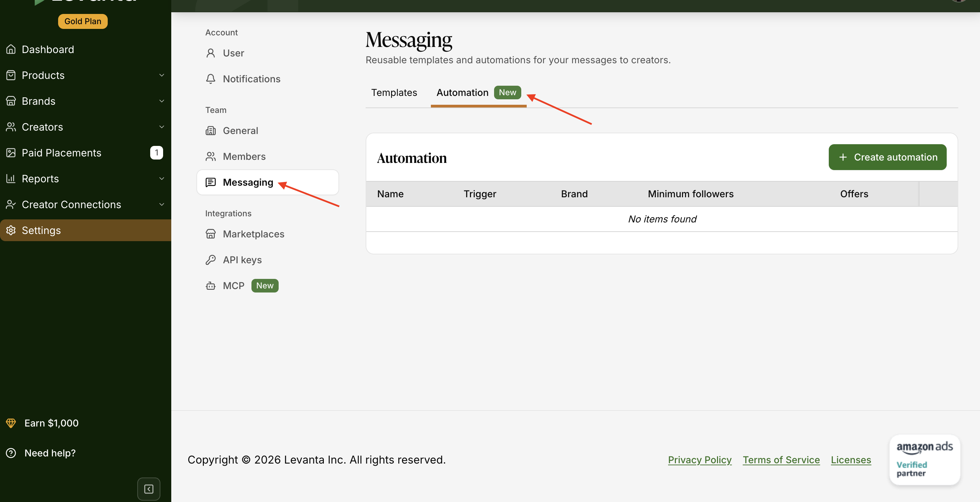Click the Brand column header

(x=574, y=194)
